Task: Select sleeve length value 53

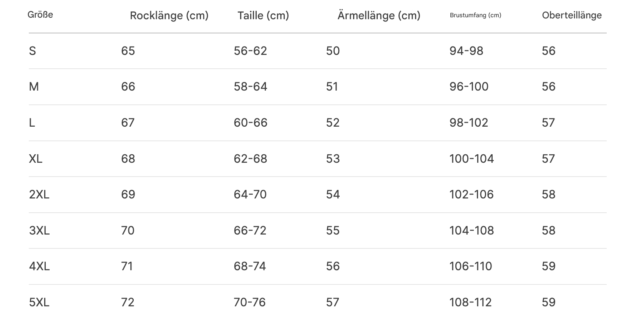Action: tap(333, 159)
